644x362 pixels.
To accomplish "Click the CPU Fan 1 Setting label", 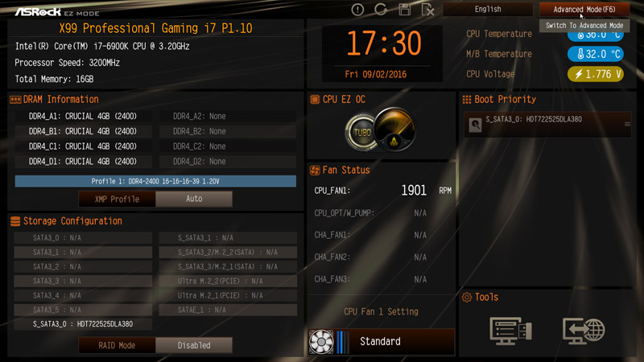I will tap(381, 312).
